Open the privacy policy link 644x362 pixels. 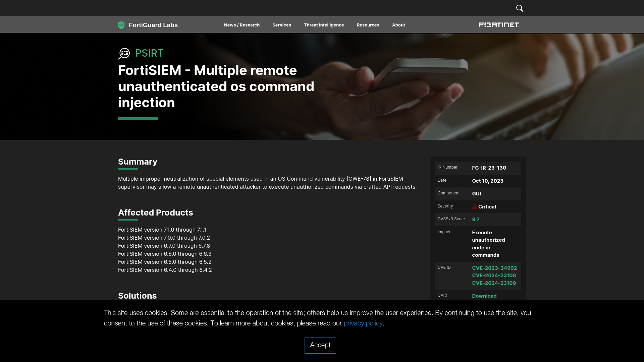click(x=363, y=323)
